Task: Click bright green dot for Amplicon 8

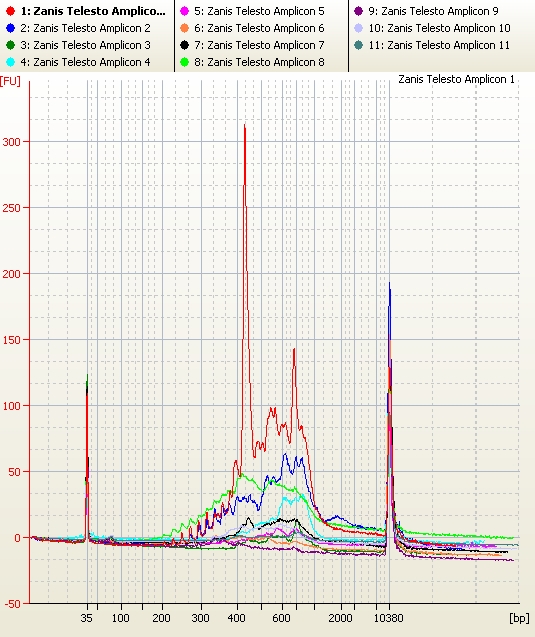Action: pyautogui.click(x=184, y=62)
